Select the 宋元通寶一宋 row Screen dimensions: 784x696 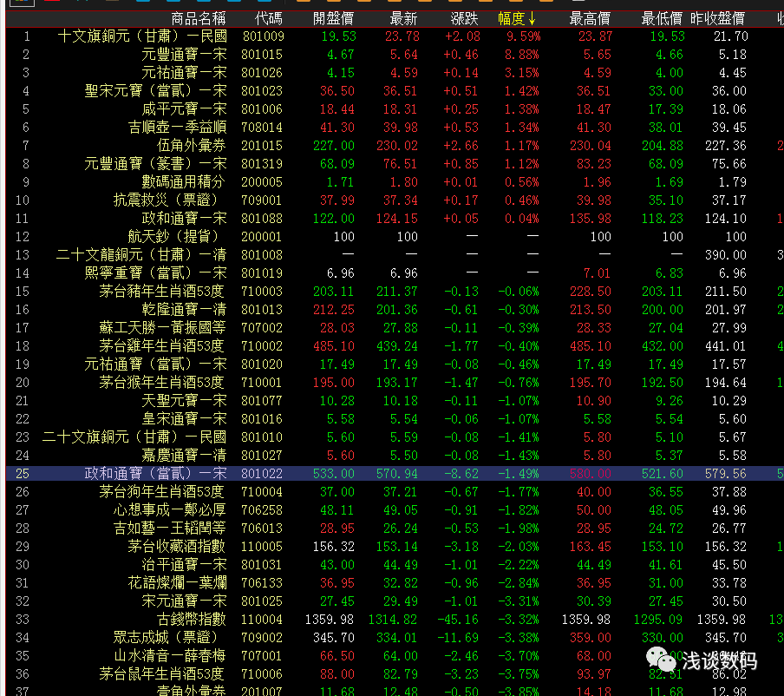click(x=395, y=601)
